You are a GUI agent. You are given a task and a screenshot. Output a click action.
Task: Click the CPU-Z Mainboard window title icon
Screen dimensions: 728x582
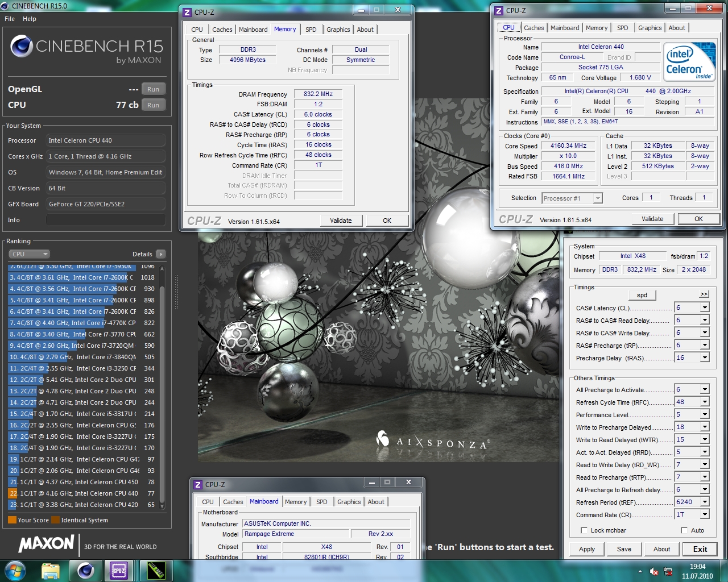pos(198,485)
